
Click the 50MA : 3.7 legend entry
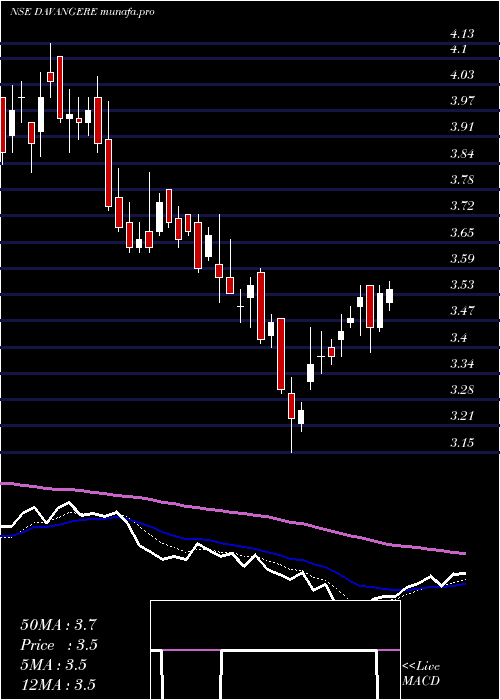tap(58, 625)
